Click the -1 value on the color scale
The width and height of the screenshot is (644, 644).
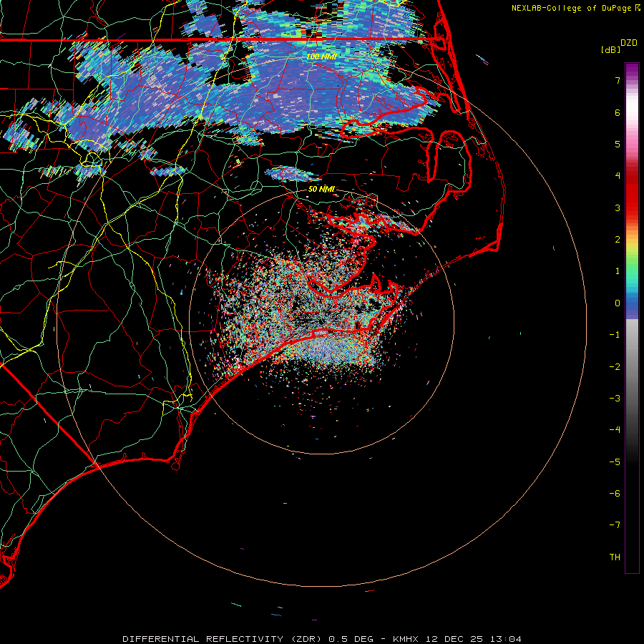(x=615, y=335)
